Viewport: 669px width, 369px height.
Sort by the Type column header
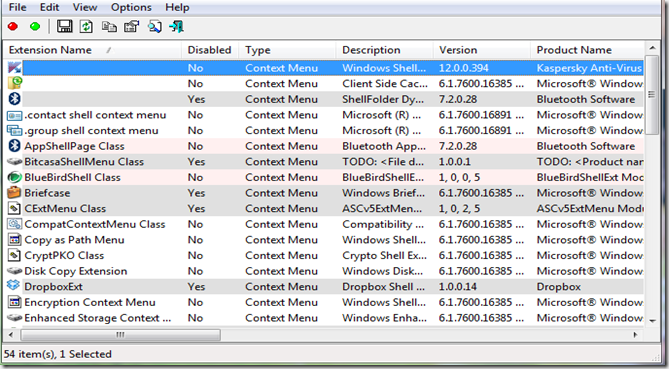click(x=288, y=50)
